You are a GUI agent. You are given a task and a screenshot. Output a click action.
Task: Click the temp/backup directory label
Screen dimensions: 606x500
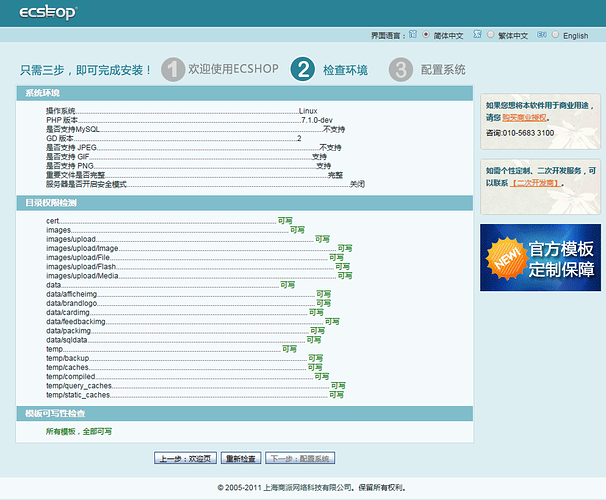point(68,358)
